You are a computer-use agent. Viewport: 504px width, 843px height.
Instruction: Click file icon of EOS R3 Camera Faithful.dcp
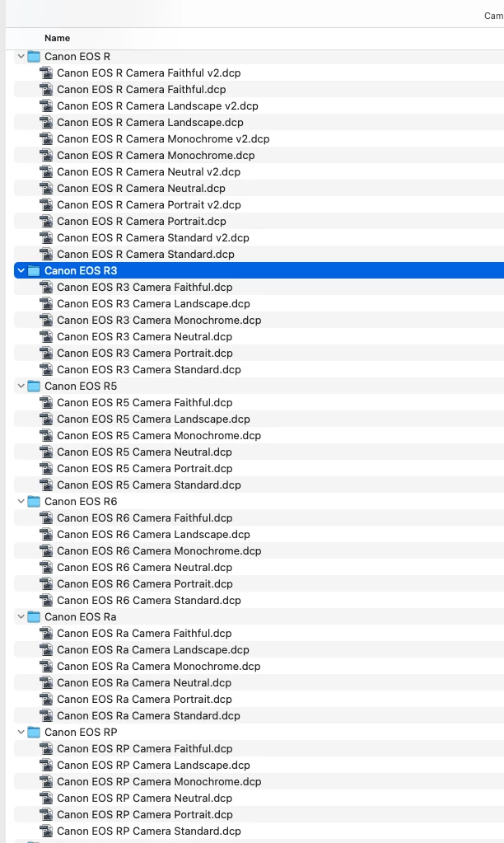(x=47, y=287)
